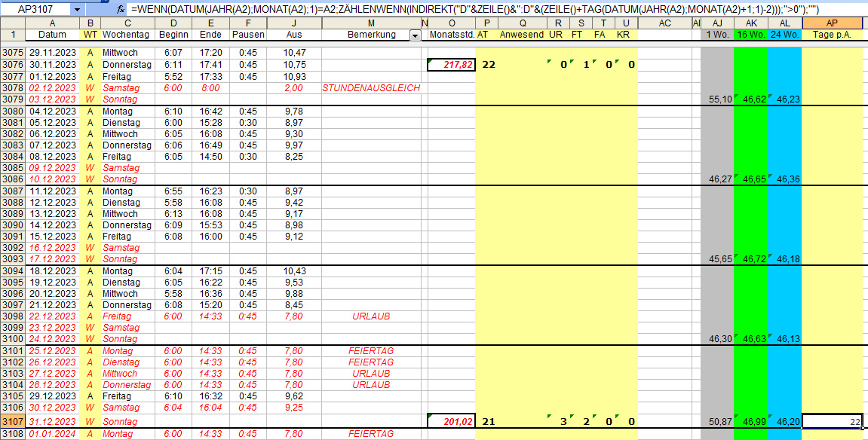Select column header AC

665,23
